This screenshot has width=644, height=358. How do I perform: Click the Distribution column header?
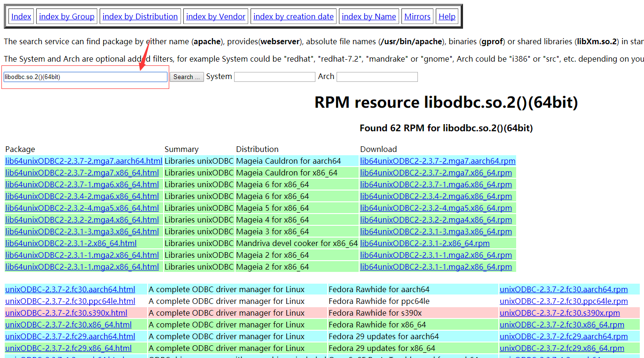[257, 149]
